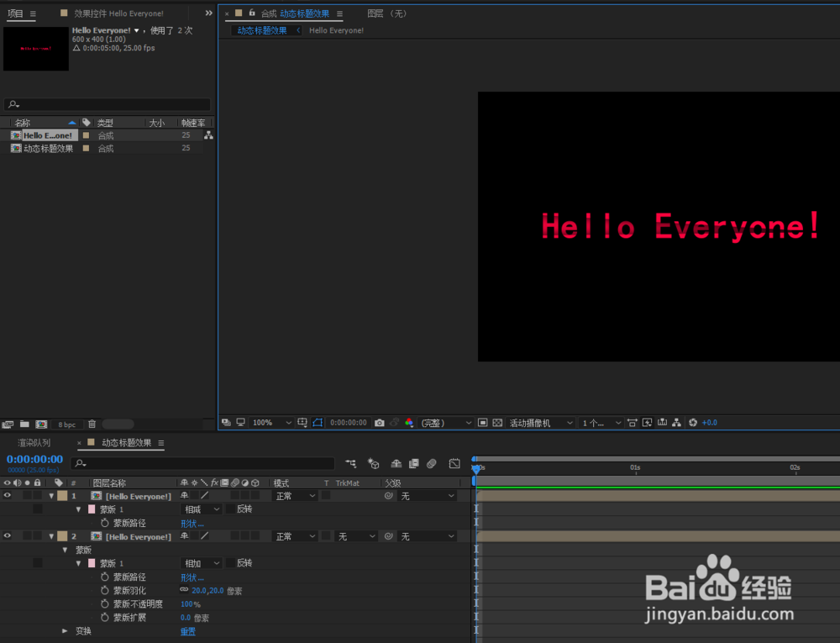Image resolution: width=840 pixels, height=643 pixels.
Task: Hide layer 2 with its eye icon
Action: [x=7, y=535]
